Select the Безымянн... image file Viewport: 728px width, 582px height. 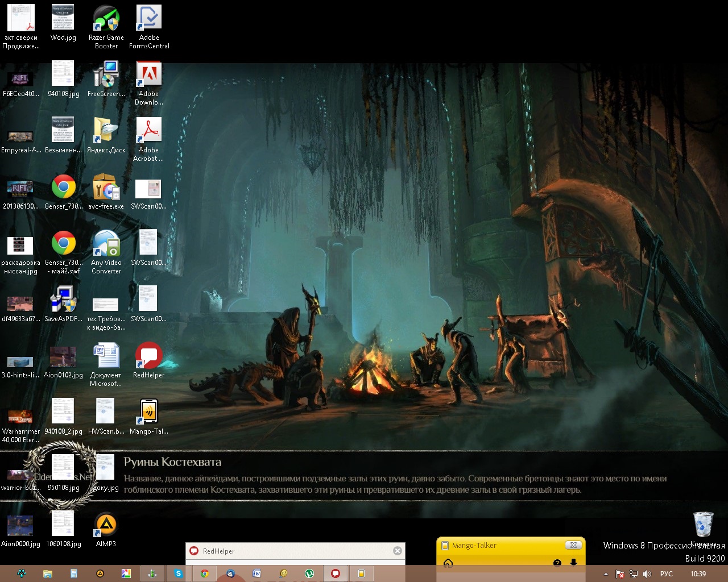coord(64,135)
